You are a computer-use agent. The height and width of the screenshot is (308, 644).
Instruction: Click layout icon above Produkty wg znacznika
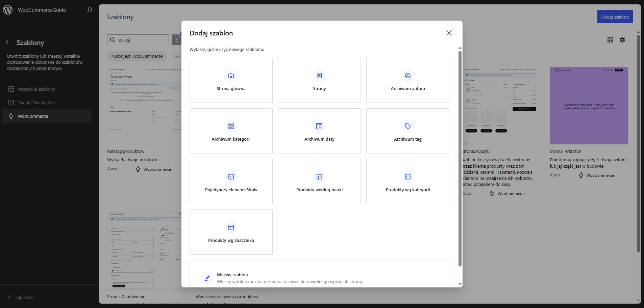tap(231, 227)
